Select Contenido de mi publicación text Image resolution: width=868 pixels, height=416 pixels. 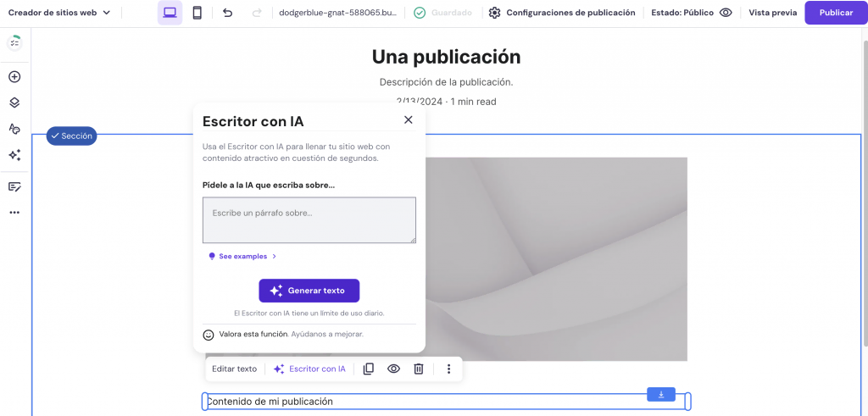tap(270, 402)
